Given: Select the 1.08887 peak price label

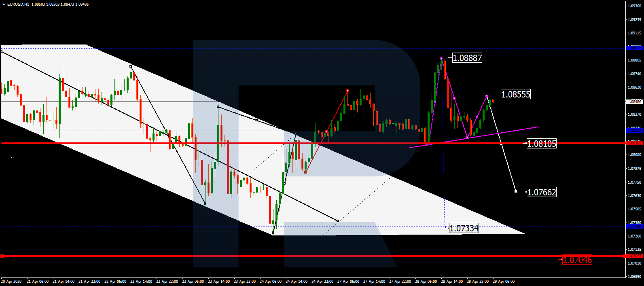Looking at the screenshot, I should point(467,58).
